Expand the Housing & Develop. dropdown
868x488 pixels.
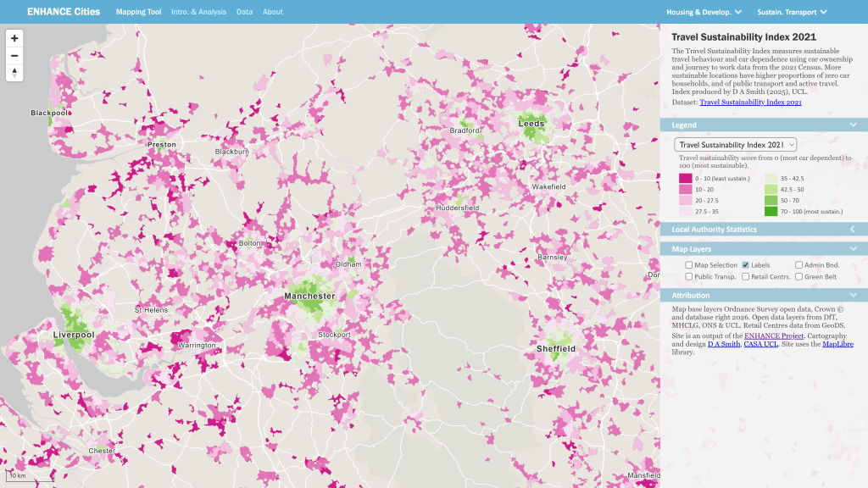click(704, 12)
